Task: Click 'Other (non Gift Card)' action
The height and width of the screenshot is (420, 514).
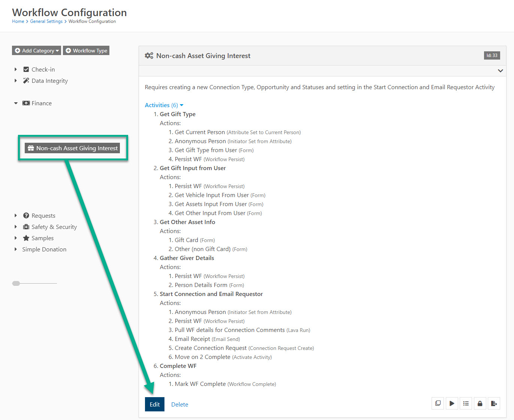Action: (203, 249)
